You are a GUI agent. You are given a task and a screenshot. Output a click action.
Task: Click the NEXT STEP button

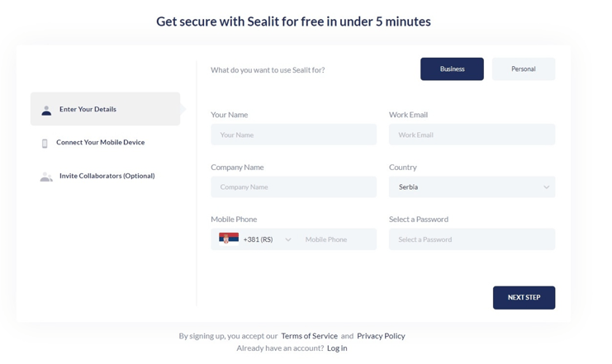[x=524, y=298]
